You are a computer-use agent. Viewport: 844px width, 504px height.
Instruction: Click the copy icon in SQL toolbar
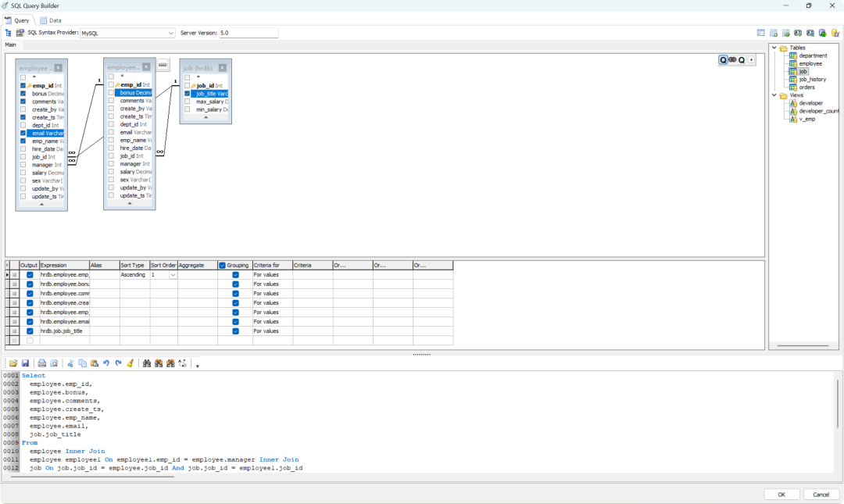click(x=82, y=363)
